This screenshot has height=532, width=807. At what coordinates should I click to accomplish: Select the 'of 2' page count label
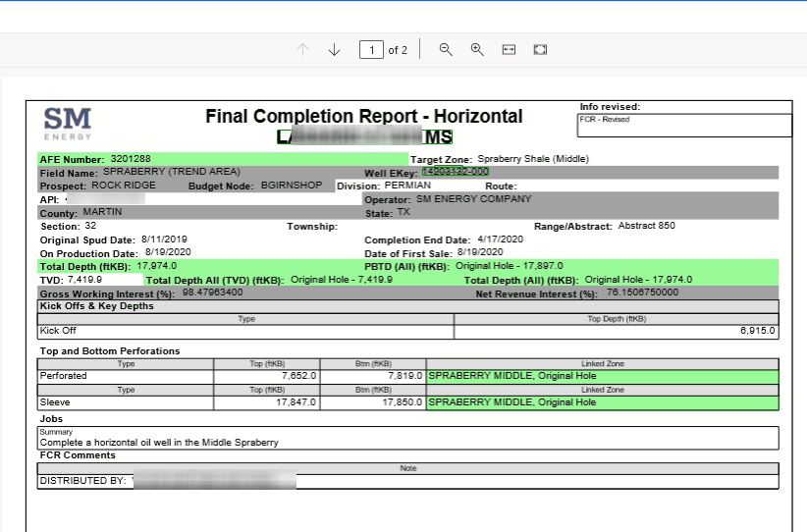point(398,50)
